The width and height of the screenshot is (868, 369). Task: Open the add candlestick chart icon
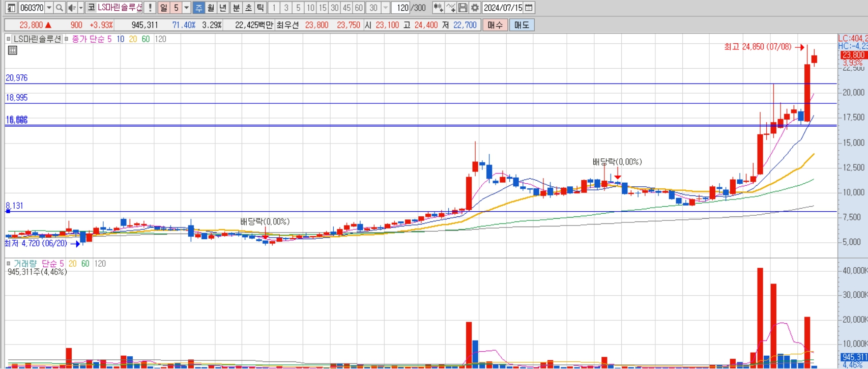coord(438,8)
